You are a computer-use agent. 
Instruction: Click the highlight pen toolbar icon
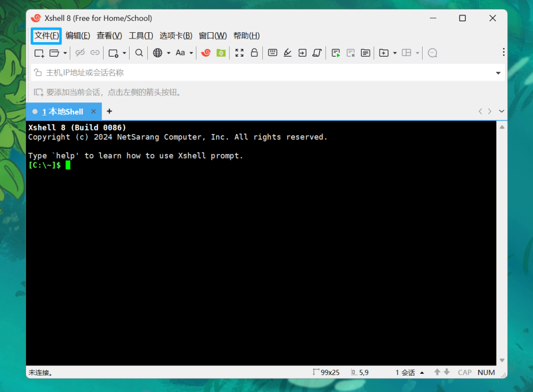287,53
